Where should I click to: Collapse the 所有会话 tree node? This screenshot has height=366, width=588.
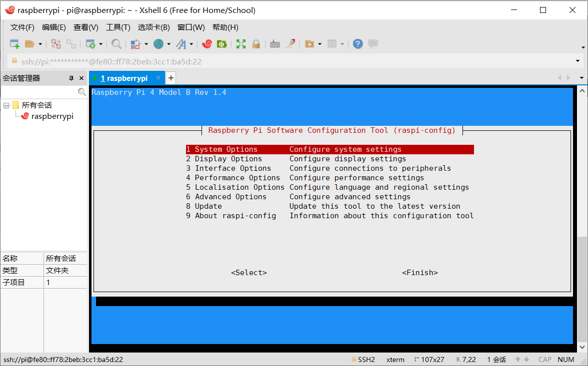pos(6,106)
